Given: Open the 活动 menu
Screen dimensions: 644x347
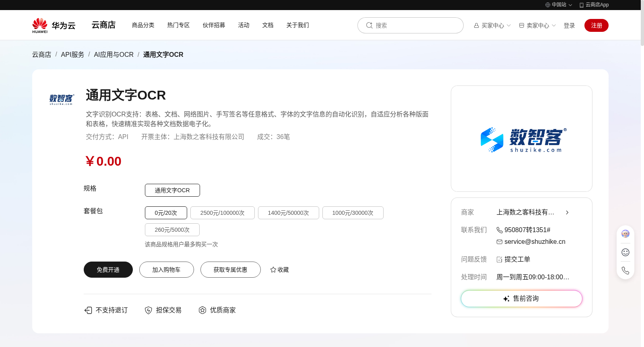Looking at the screenshot, I should point(244,25).
